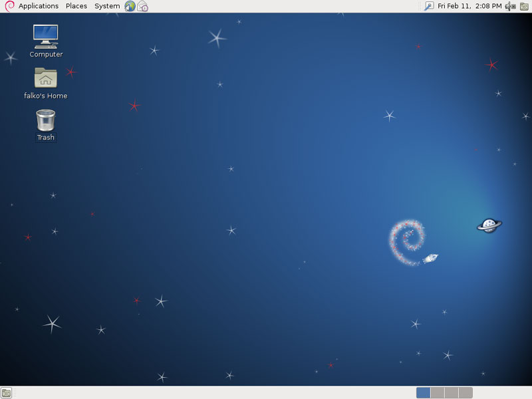This screenshot has height=399, width=532.
Task: Click the "Computer" icon label
Action: pyautogui.click(x=46, y=55)
